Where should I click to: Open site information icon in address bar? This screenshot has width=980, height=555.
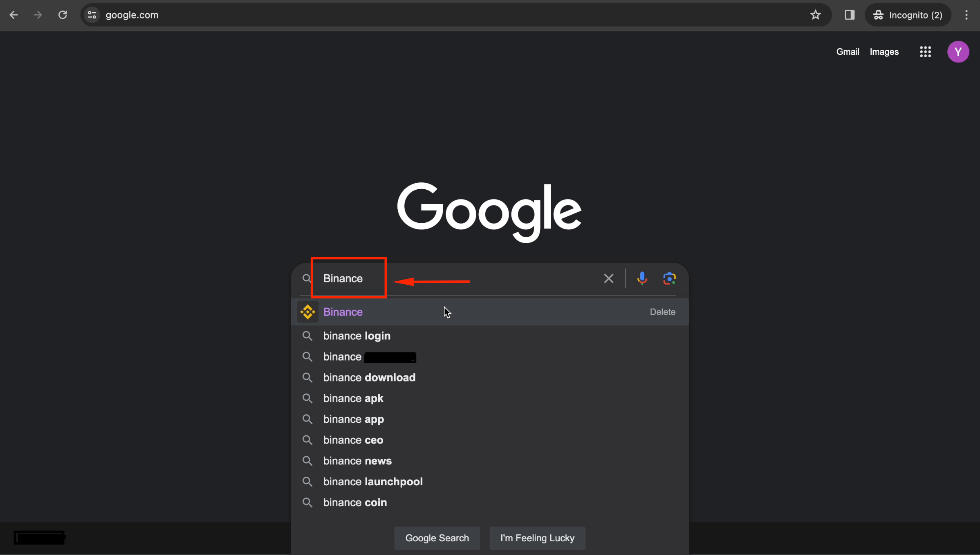coord(92,15)
